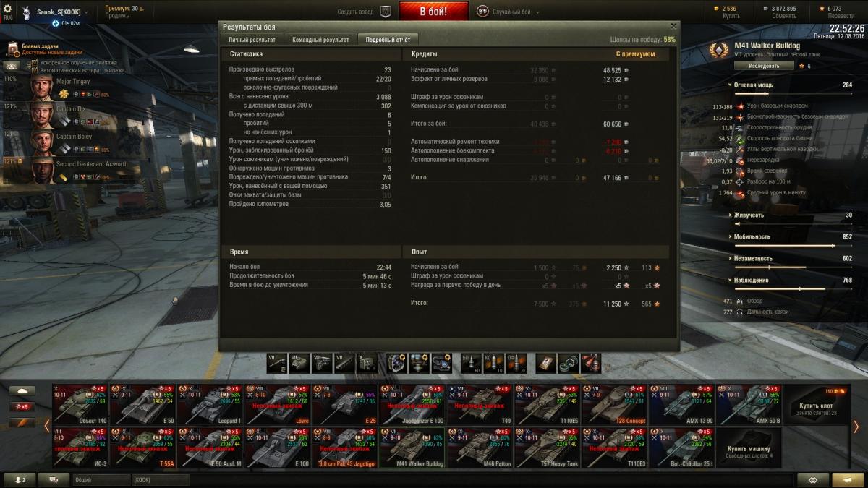Viewport: 868px width, 488px height.
Task: Click the [KOOK] clan chat tab
Action: pyautogui.click(x=161, y=480)
